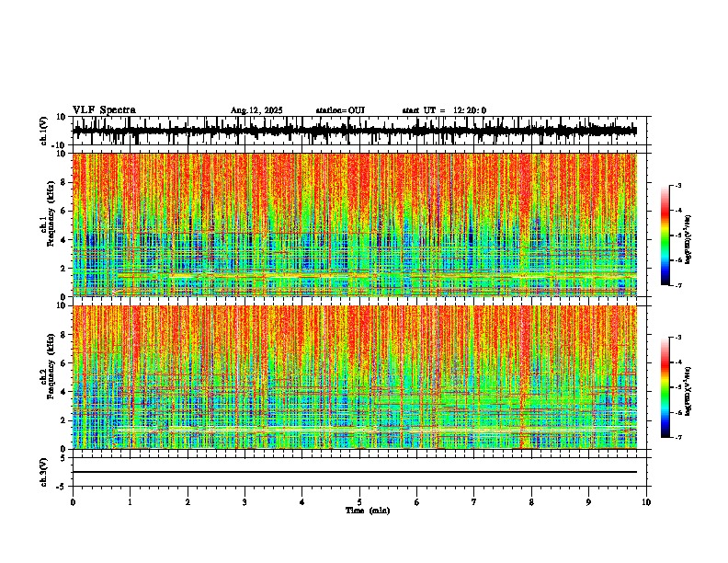Image resolution: width=728 pixels, height=563 pixels.
Task: Click the "2" tick on ch.1 frequency axis
Action: (64, 268)
